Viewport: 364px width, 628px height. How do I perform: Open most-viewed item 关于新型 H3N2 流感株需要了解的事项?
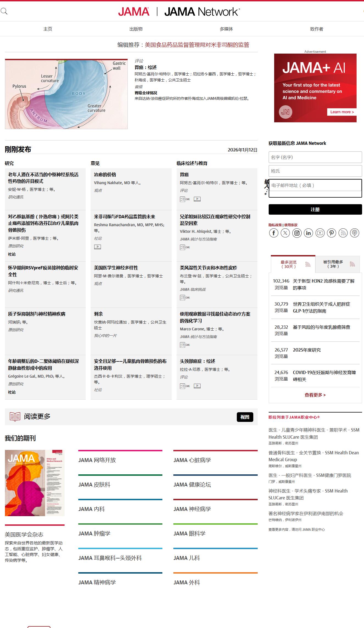coord(324,284)
